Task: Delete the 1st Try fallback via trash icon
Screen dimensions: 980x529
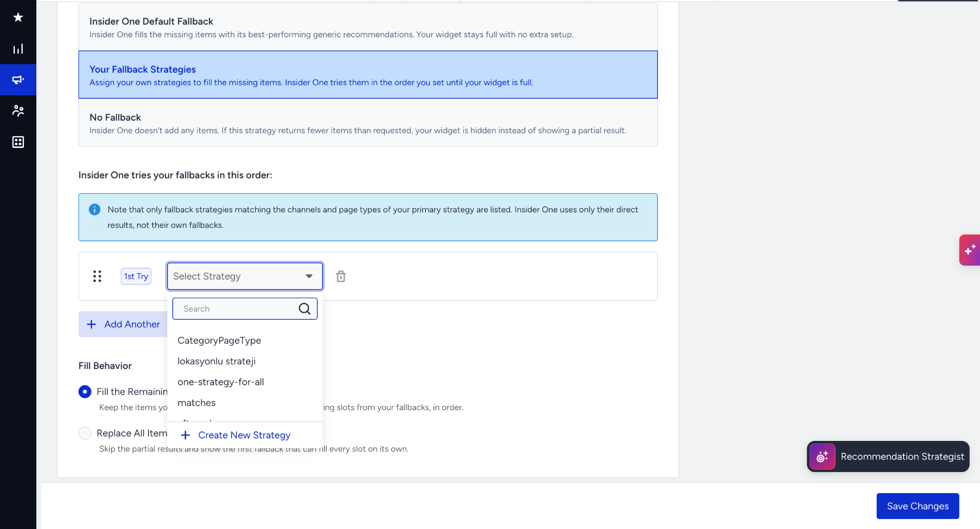Action: point(341,276)
